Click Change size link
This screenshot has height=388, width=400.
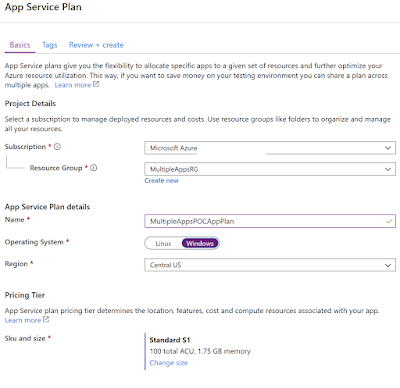click(x=169, y=363)
